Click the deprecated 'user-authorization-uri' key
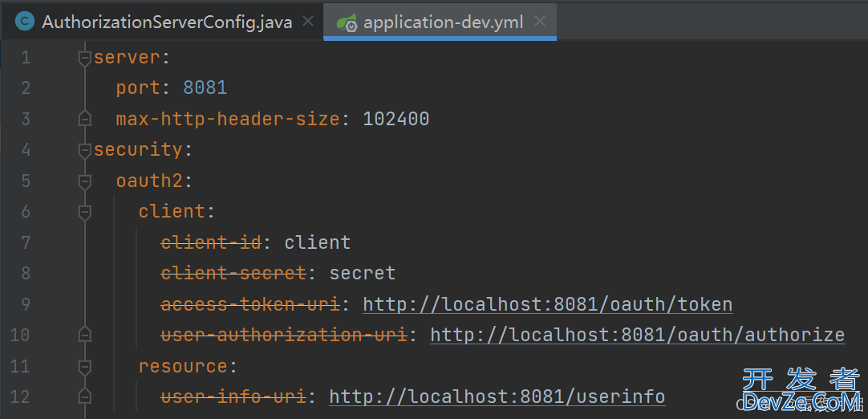Image resolution: width=868 pixels, height=419 pixels. (x=283, y=336)
